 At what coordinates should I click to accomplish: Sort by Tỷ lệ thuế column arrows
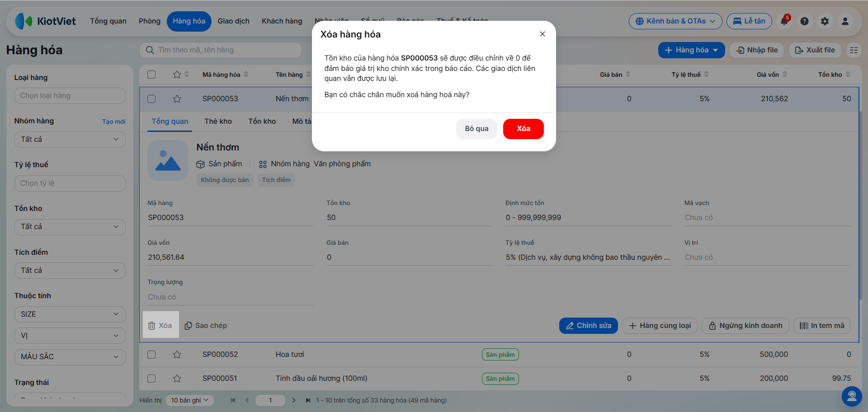(706, 75)
